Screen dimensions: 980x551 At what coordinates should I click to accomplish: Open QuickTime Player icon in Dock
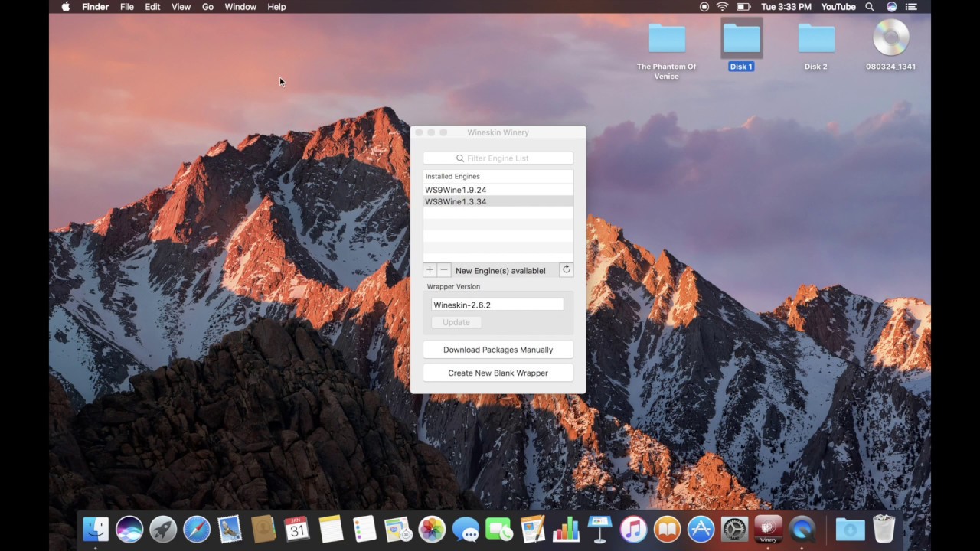(802, 529)
